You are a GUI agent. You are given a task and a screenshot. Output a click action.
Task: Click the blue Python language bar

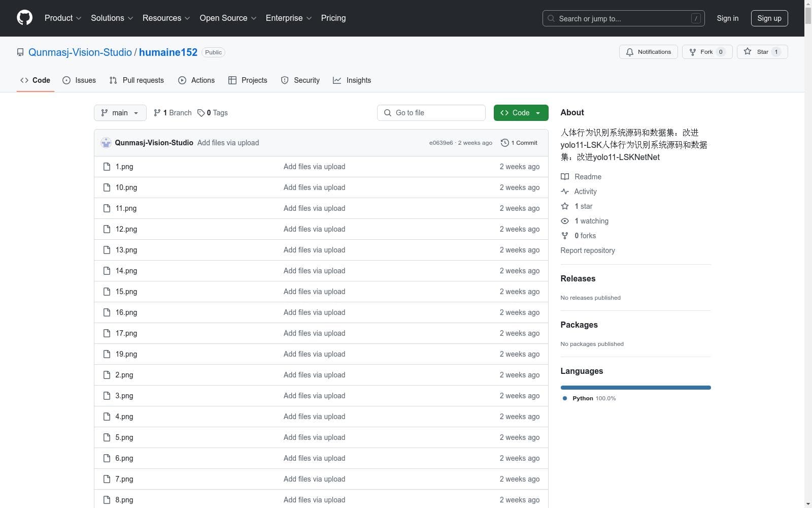tap(635, 388)
